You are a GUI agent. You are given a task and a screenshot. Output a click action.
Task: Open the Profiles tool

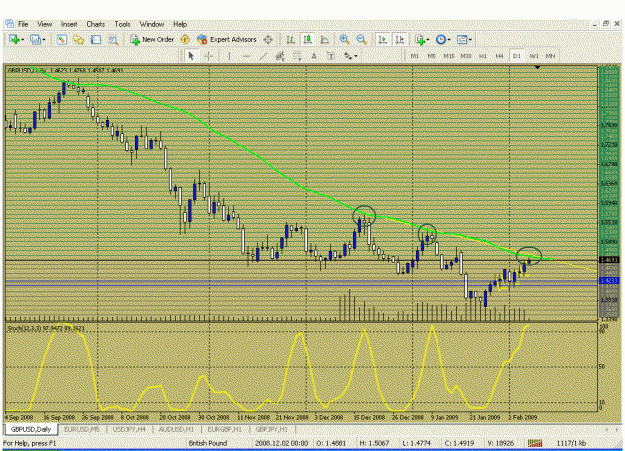tap(35, 39)
